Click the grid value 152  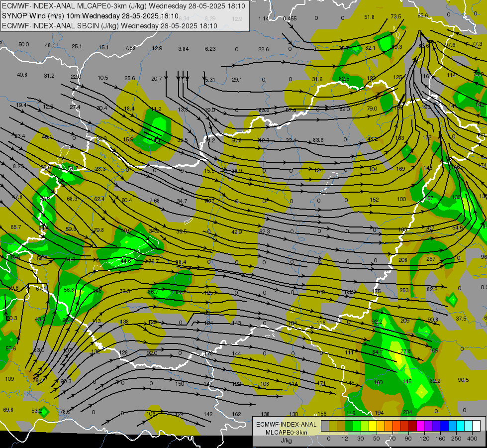(374, 200)
